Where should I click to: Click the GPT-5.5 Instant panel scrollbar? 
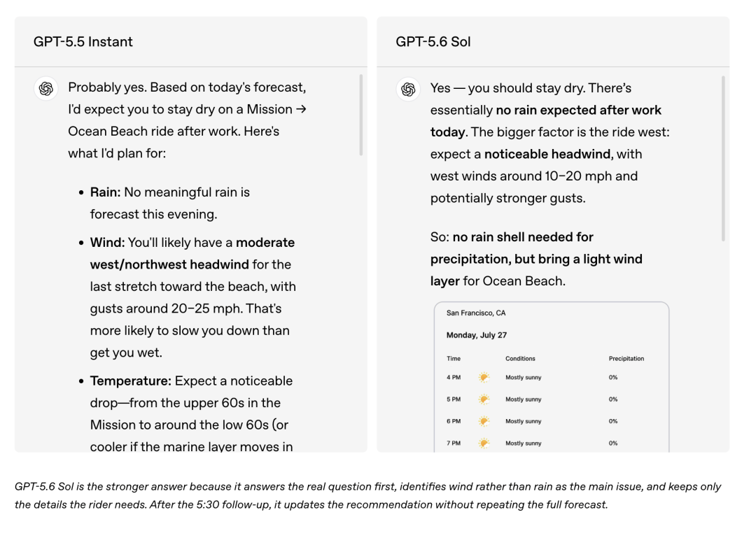coord(361,115)
